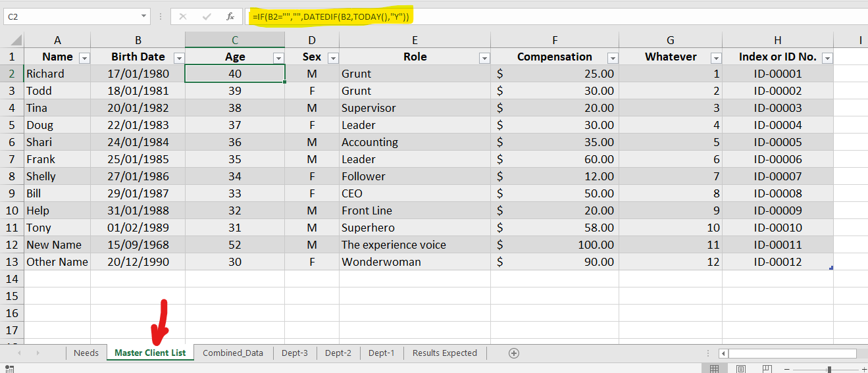Viewport: 868px width, 373px height.
Task: Select the birth date 20/12/1990 cell
Action: [x=138, y=262]
